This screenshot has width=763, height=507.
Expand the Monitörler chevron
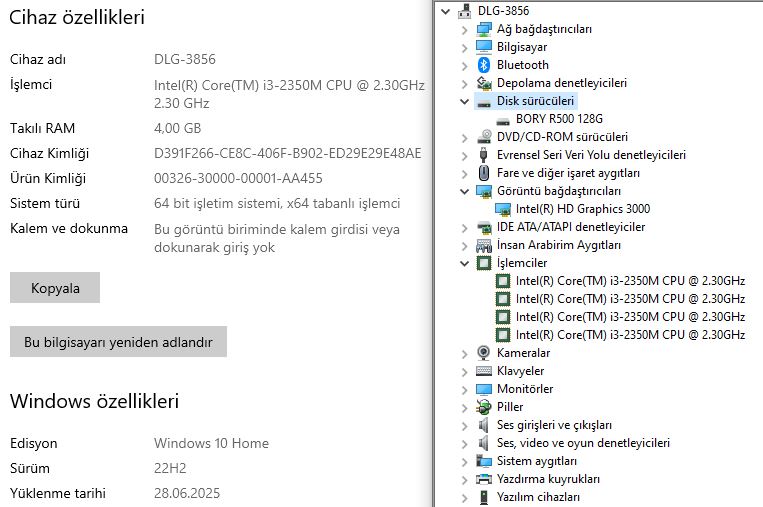pos(465,390)
